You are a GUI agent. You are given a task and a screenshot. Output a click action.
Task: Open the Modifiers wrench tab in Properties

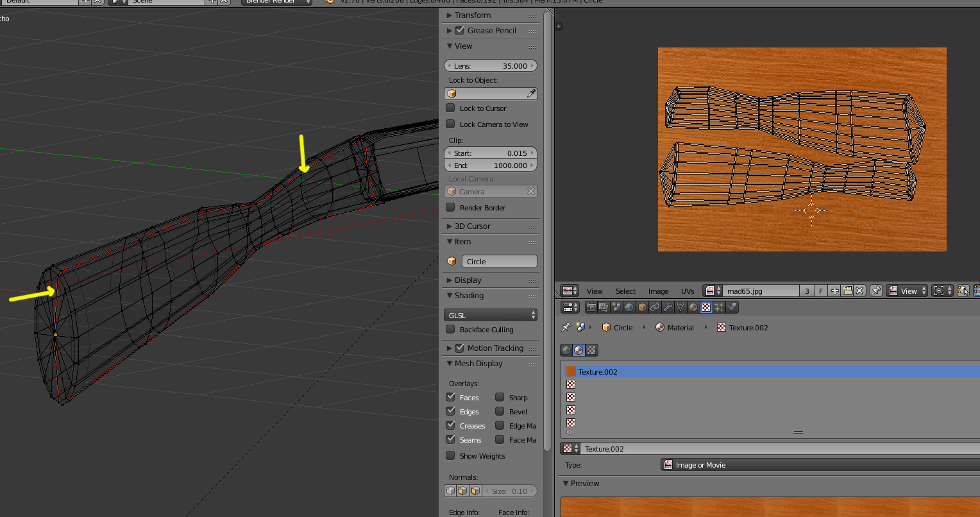[668, 308]
